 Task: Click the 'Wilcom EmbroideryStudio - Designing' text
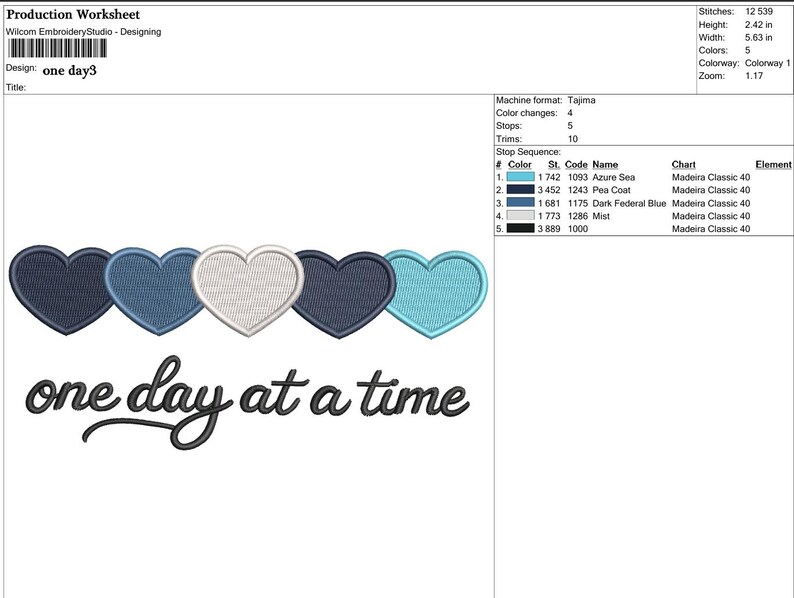84,31
